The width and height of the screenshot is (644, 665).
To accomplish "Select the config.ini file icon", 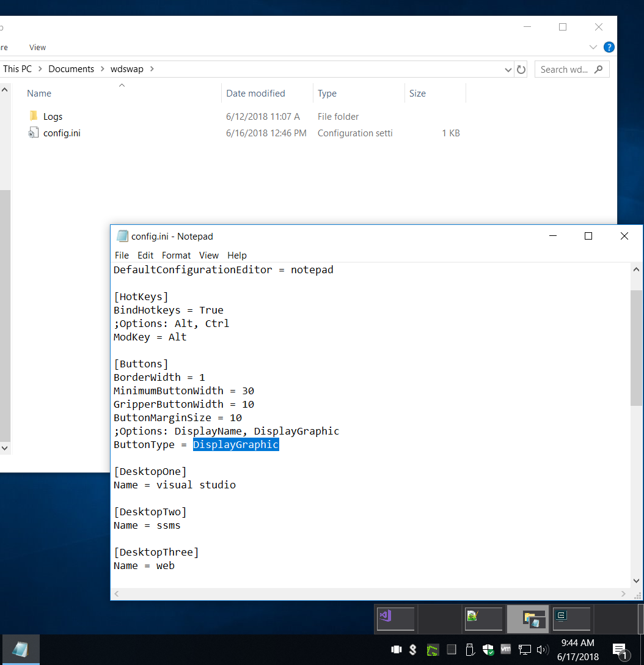I will tap(34, 133).
